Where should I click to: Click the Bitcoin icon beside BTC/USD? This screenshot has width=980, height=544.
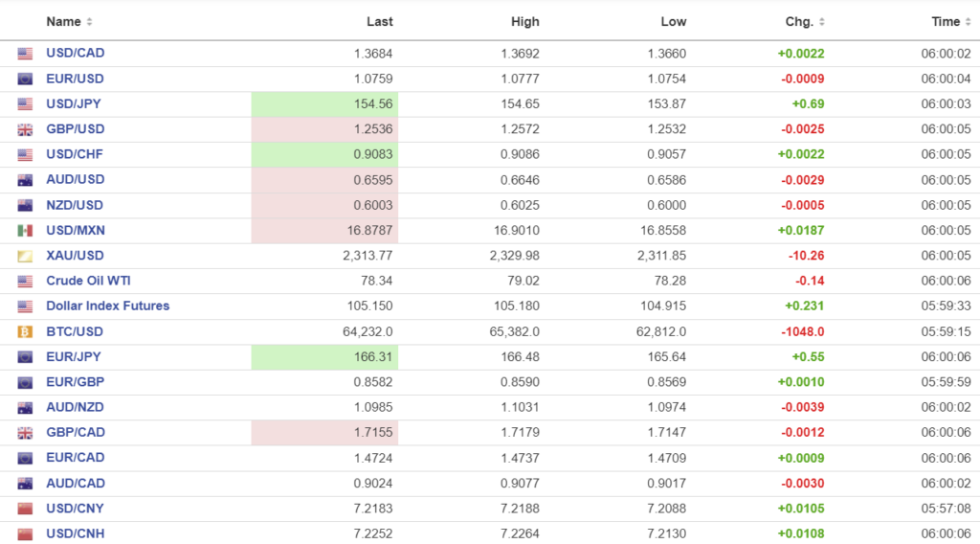(25, 331)
